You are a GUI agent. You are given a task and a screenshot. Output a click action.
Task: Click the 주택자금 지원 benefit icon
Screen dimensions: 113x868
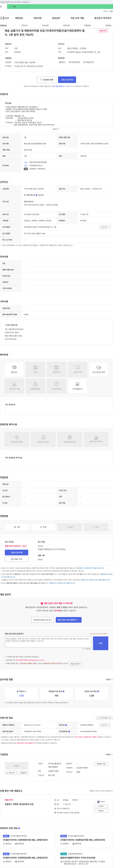pos(14,386)
